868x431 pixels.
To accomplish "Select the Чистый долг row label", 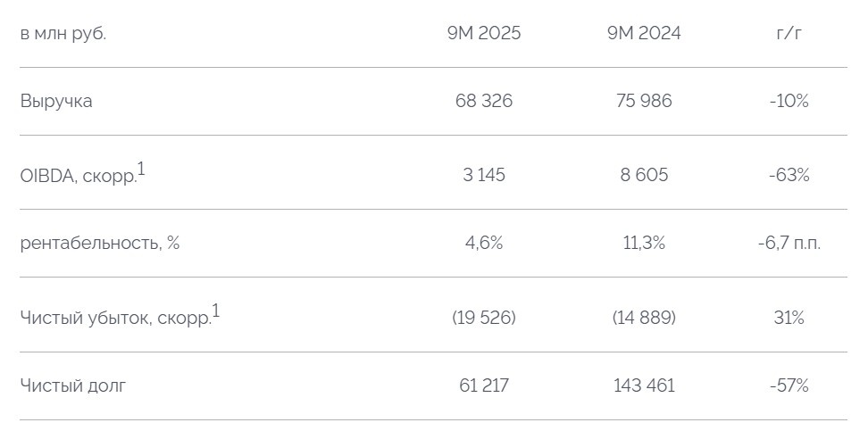I will pos(73,386).
